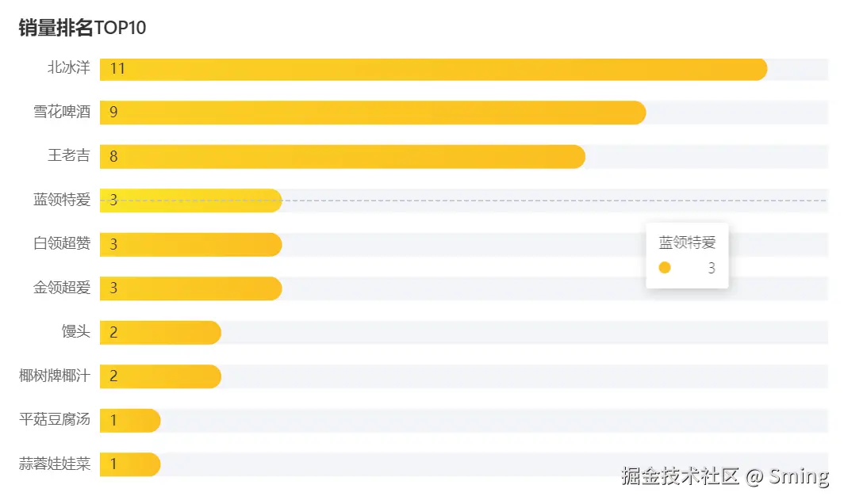Click the 雪花啤酒 yellow bar

(373, 113)
